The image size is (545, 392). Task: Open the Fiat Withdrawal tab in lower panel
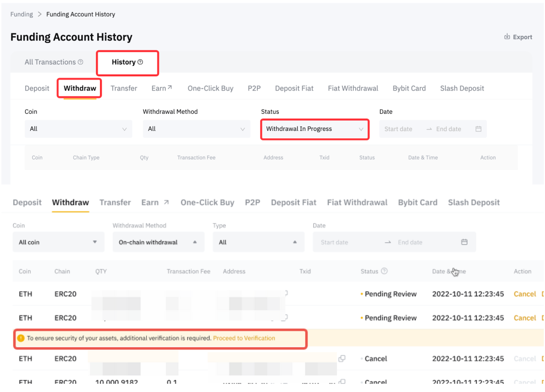point(357,202)
